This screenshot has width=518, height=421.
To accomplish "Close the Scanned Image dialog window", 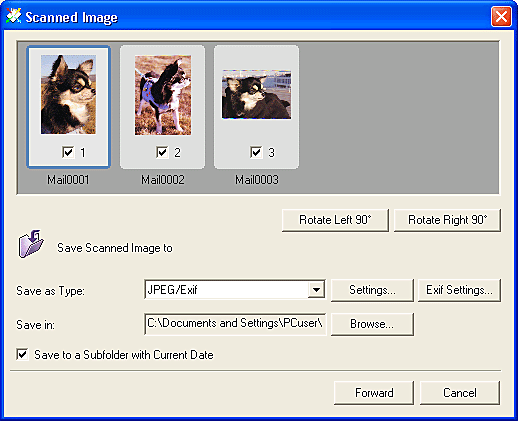I will click(x=501, y=16).
